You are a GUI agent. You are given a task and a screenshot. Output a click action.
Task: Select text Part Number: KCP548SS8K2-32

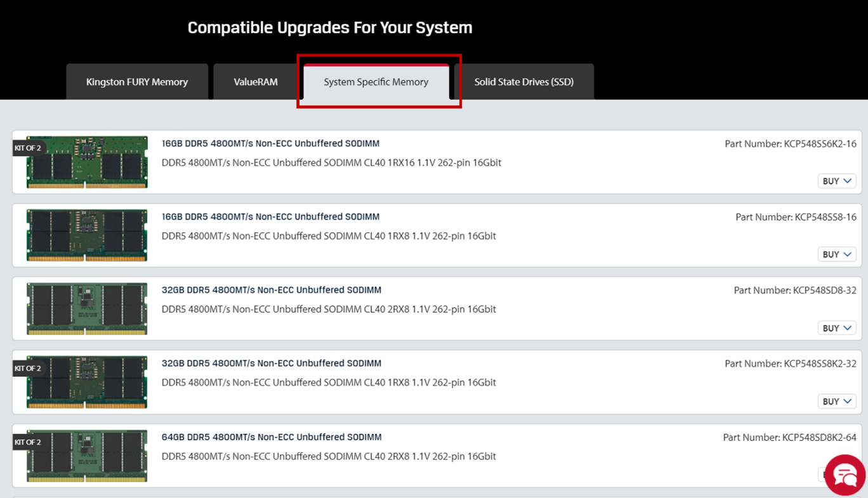[791, 364]
